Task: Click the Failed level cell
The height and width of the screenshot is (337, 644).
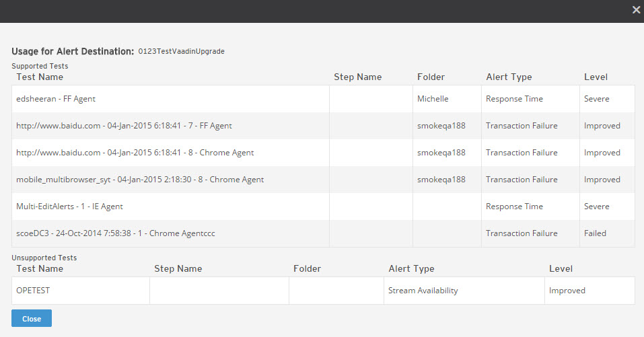Action: pyautogui.click(x=607, y=233)
